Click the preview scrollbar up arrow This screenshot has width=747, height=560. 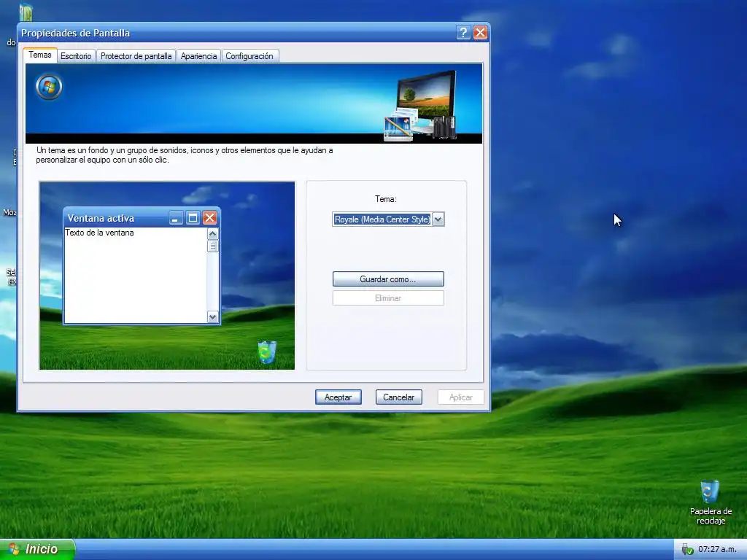click(x=212, y=234)
